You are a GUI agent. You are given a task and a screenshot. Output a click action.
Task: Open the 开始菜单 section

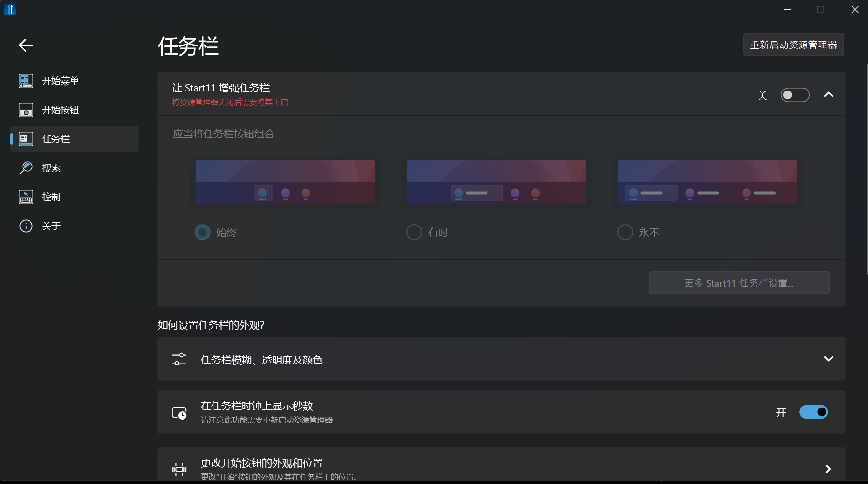coord(75,81)
